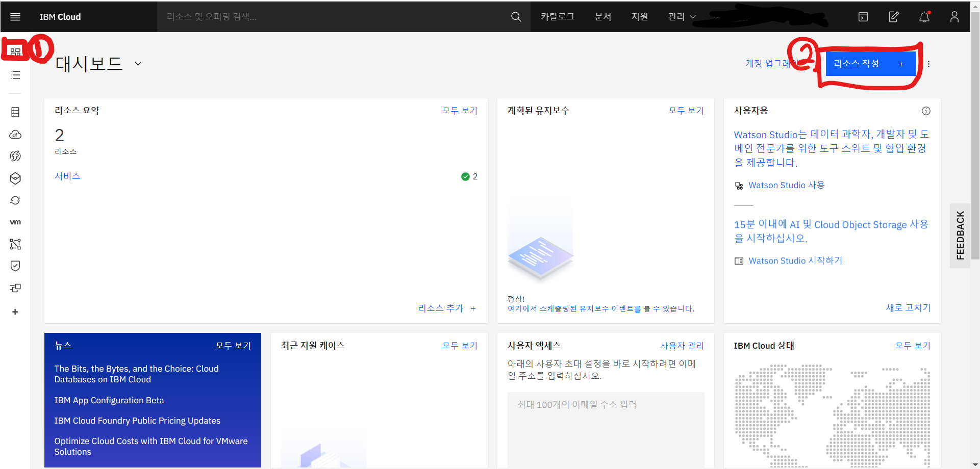Click 리소스 추가 link
This screenshot has width=980, height=469.
point(447,308)
